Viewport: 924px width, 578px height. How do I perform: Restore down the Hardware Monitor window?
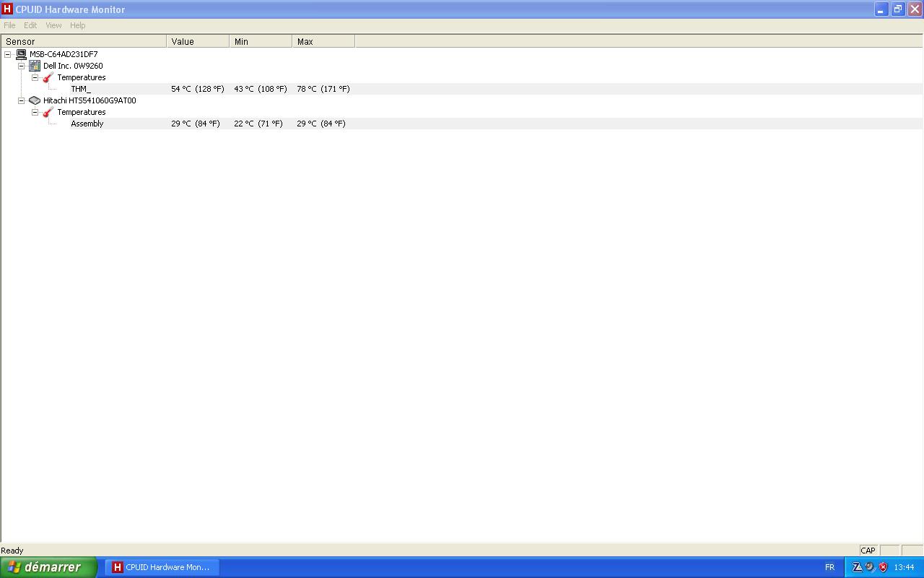[897, 9]
